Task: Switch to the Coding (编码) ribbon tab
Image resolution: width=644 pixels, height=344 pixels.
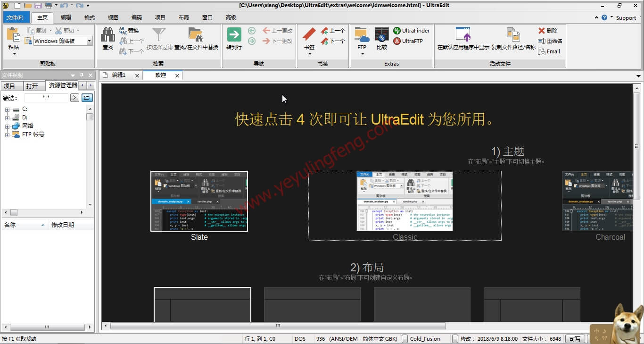Action: tap(137, 17)
